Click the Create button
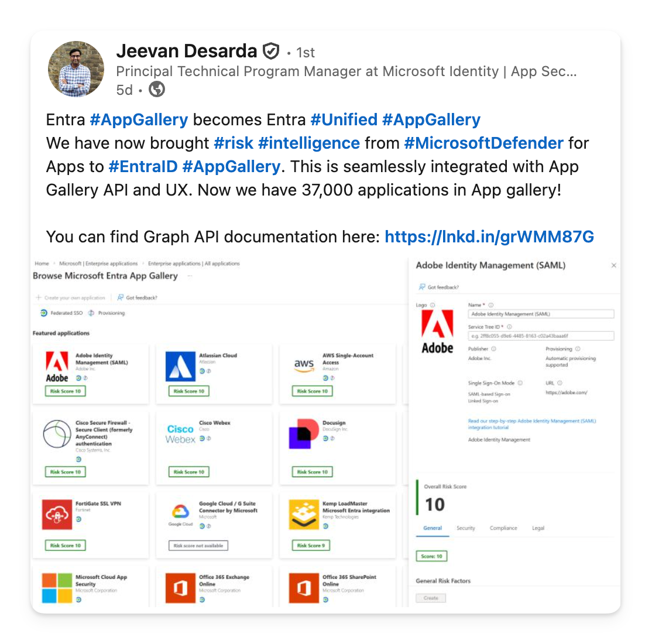652x644 pixels. 431,598
